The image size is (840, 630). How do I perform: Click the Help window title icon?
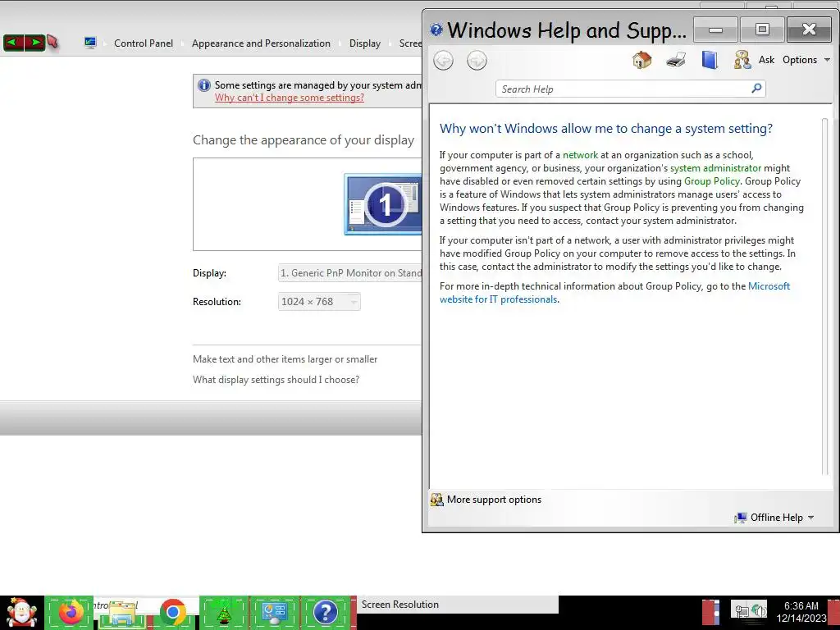436,30
